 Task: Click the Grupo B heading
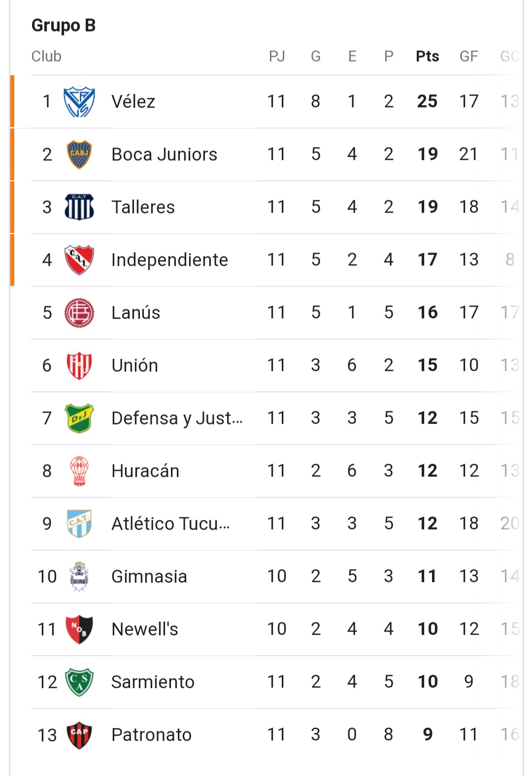(64, 25)
